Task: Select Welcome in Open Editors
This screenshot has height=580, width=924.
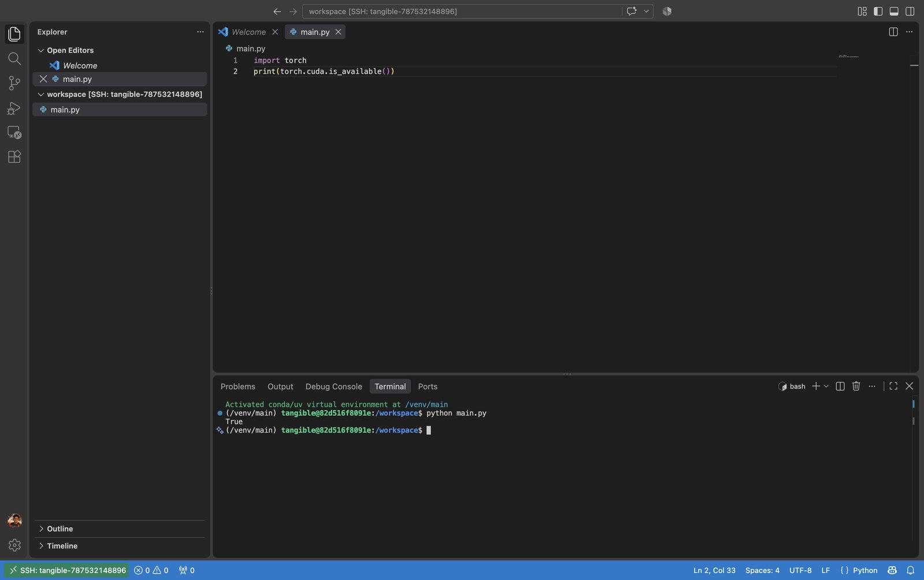Action: (80, 65)
